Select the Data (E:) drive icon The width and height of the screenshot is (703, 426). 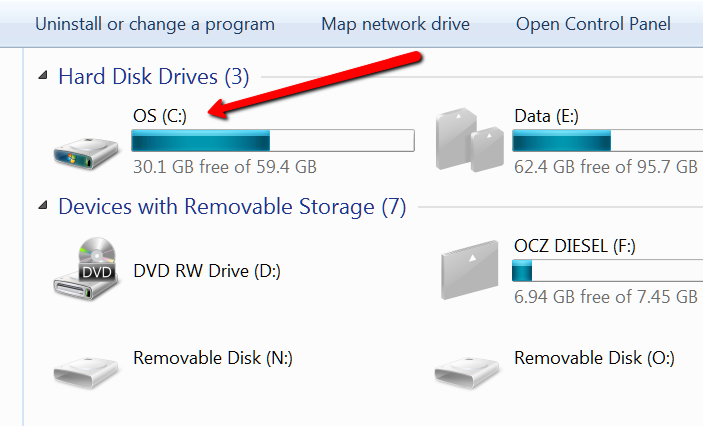pyautogui.click(x=470, y=139)
